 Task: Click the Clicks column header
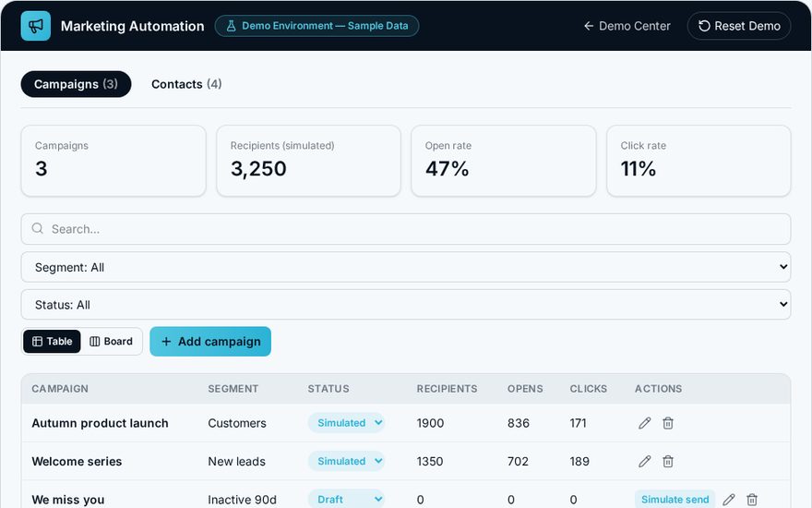coord(589,389)
